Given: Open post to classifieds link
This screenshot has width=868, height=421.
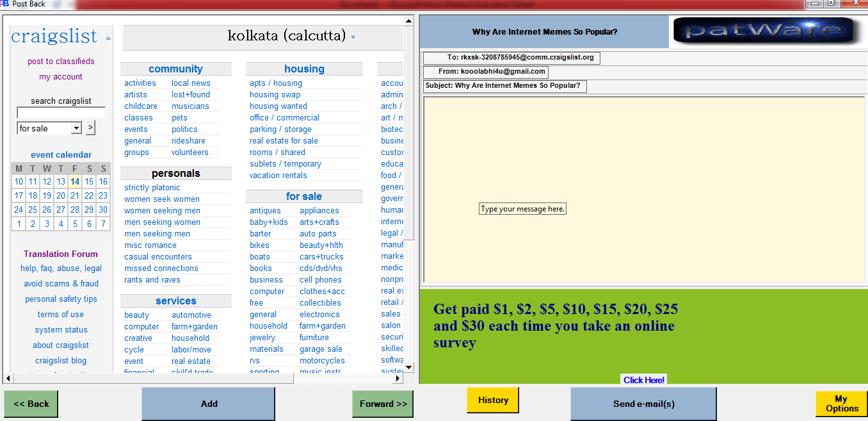Looking at the screenshot, I should coord(61,62).
